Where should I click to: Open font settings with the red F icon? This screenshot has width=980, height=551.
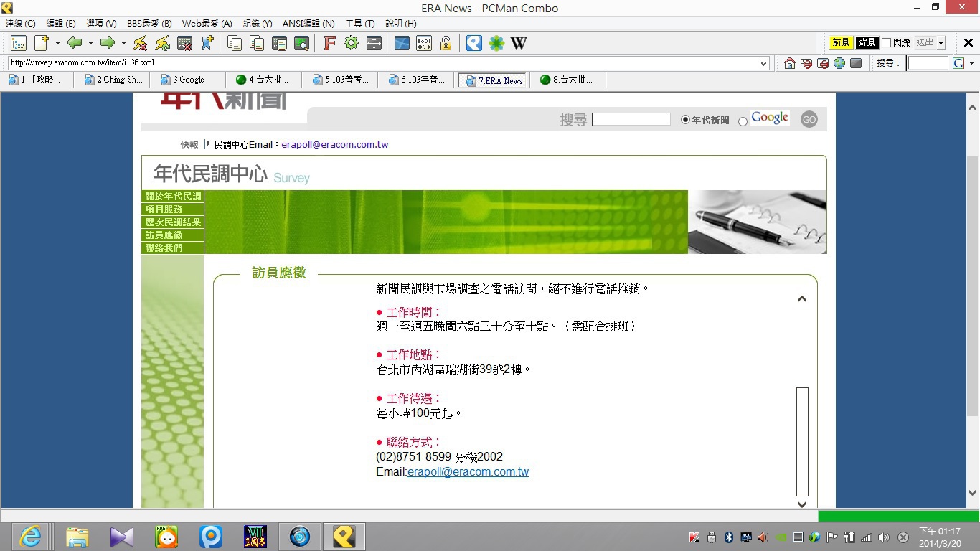tap(329, 43)
